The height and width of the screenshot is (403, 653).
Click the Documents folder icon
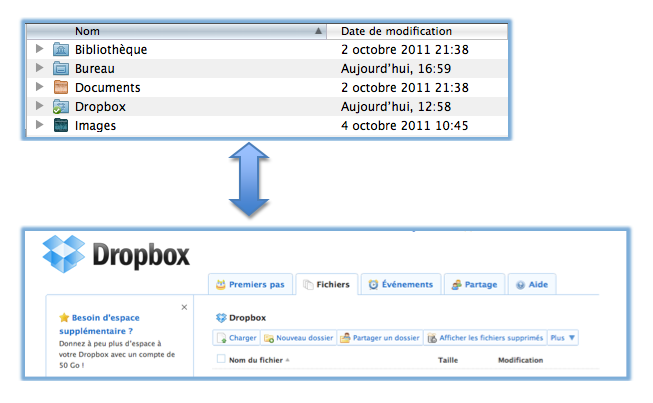61,87
